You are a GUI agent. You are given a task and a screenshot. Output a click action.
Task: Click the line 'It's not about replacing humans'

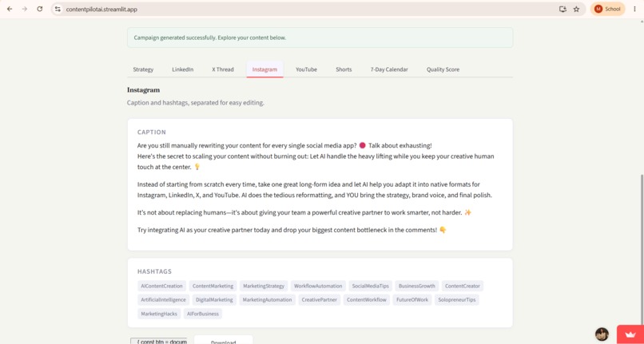(304, 212)
